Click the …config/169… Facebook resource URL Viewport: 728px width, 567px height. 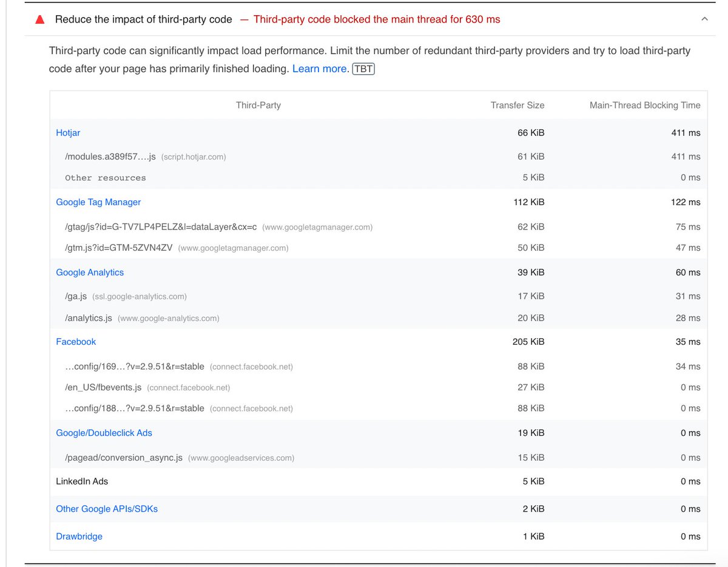135,366
